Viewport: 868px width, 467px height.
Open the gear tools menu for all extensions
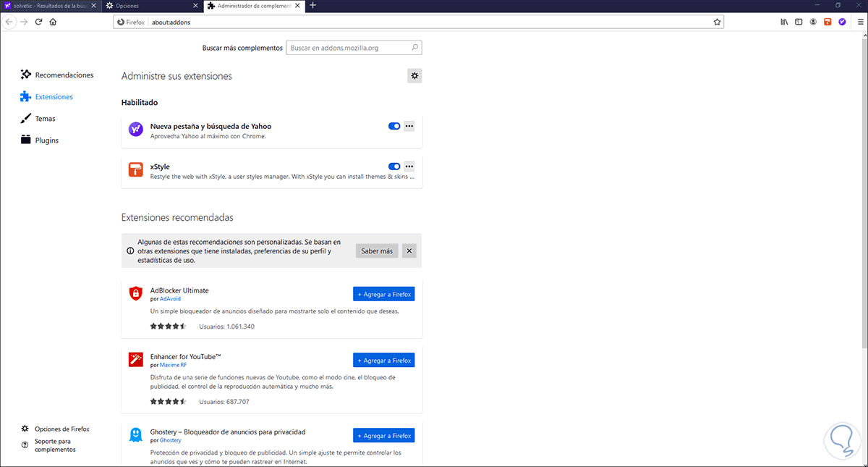414,75
